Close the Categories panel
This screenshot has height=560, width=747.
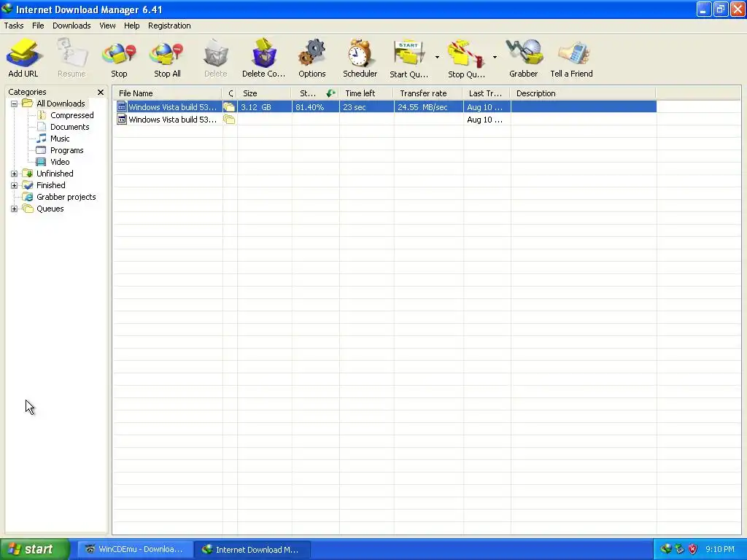[101, 92]
